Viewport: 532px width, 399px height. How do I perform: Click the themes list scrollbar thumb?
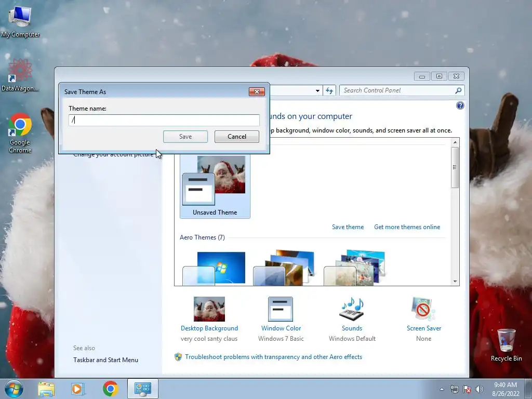(455, 167)
